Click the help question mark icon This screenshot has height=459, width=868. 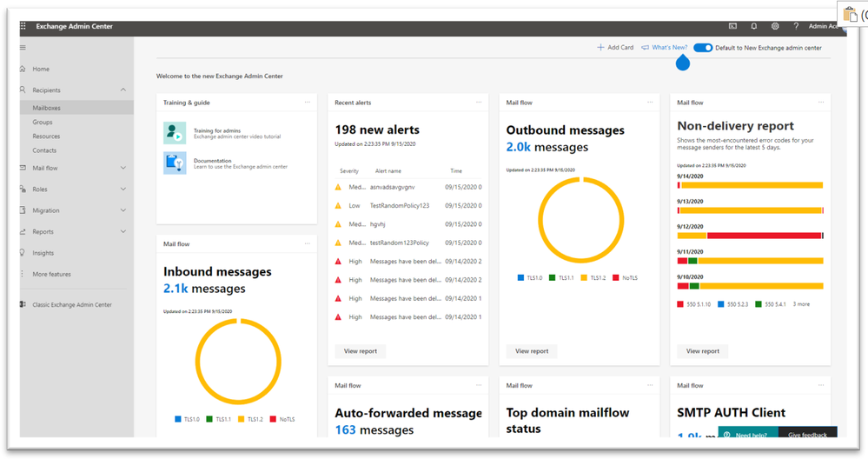click(x=796, y=26)
